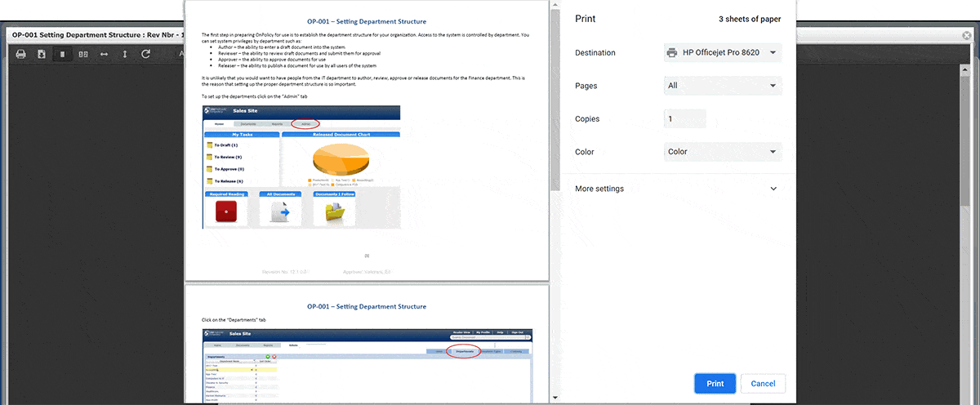Click the 'Destination' label
The height and width of the screenshot is (405, 980).
pos(595,52)
